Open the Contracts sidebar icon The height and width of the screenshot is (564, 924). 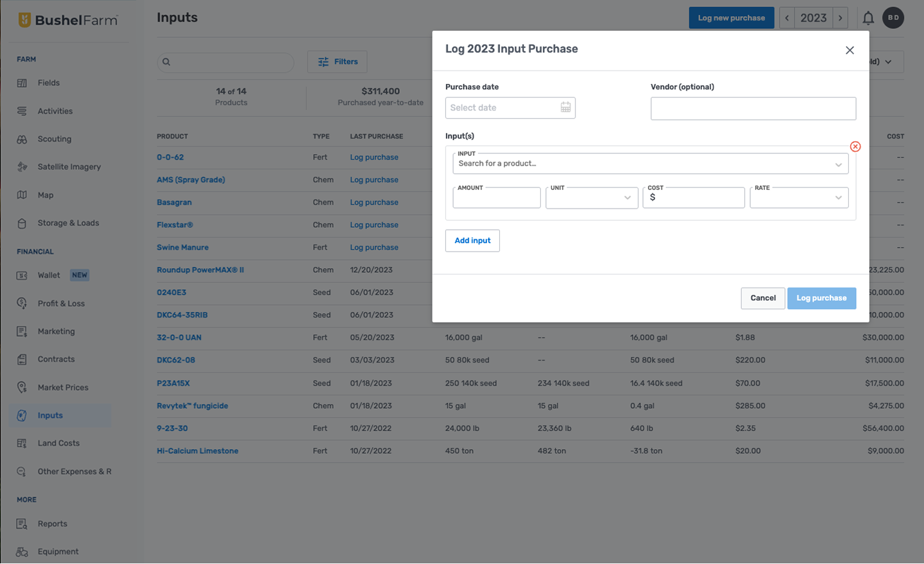22,359
